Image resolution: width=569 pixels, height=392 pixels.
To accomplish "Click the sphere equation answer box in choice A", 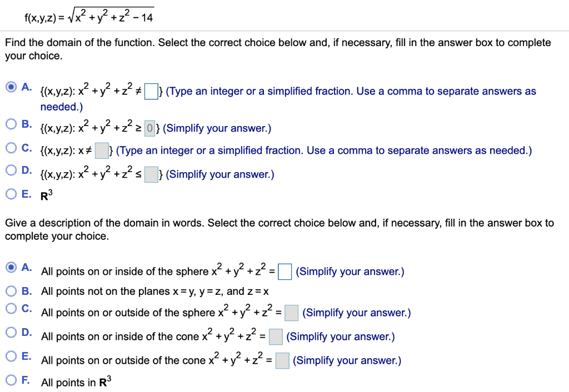I will click(285, 271).
